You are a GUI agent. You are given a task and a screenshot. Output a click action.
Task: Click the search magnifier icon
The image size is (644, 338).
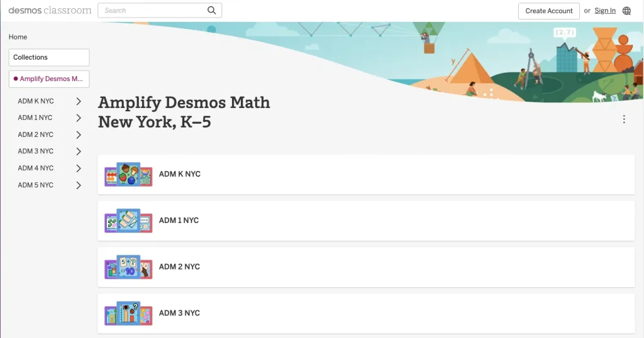(x=211, y=10)
